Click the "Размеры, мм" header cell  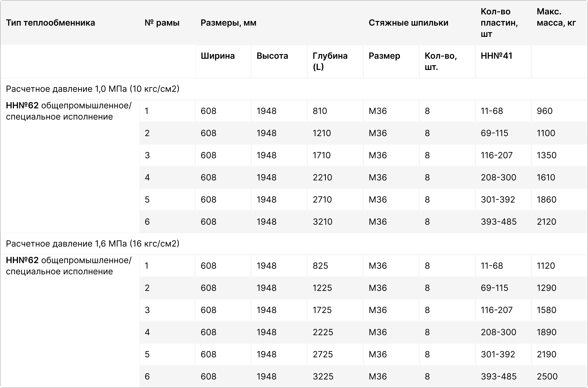(228, 23)
